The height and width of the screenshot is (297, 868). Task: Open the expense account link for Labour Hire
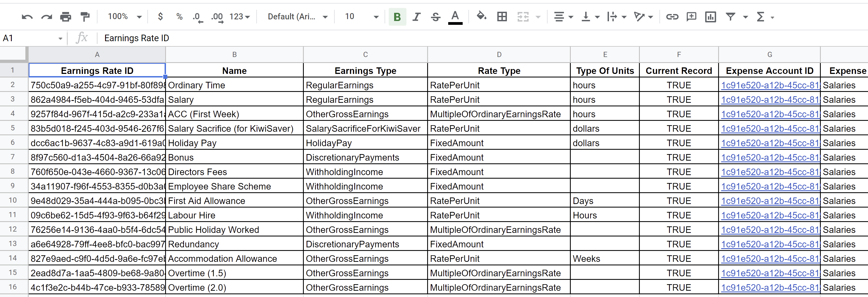point(770,215)
